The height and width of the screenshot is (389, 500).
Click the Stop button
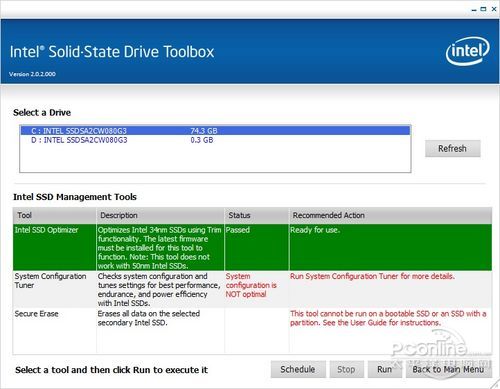pyautogui.click(x=346, y=369)
